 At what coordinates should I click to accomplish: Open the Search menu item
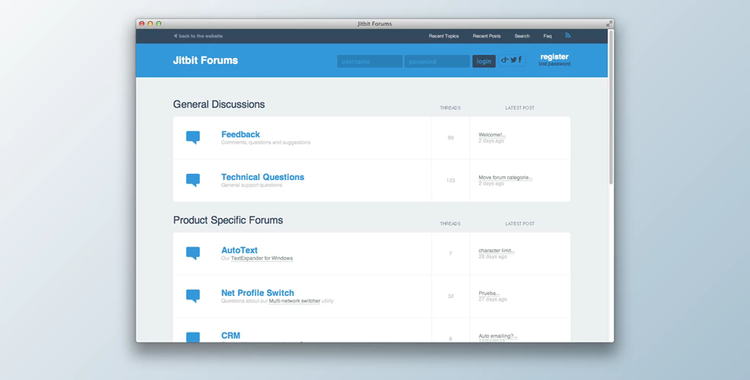522,36
